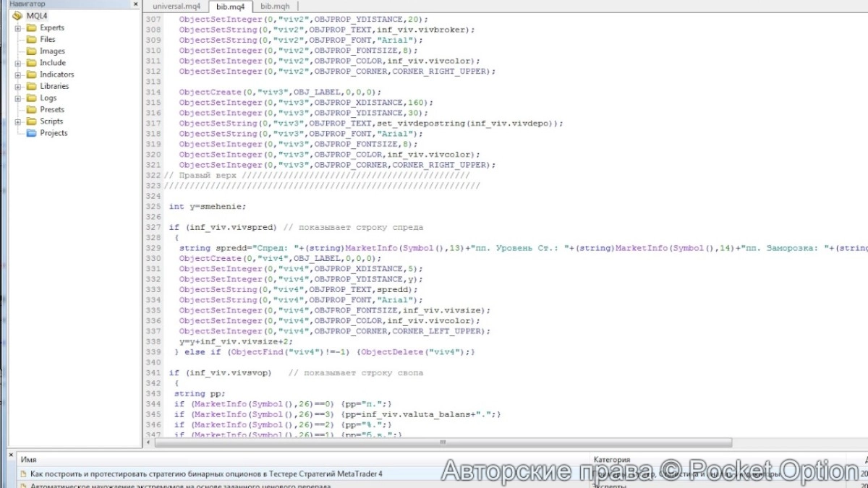Close the Навигатор panel
The width and height of the screenshot is (868, 488).
(135, 4)
